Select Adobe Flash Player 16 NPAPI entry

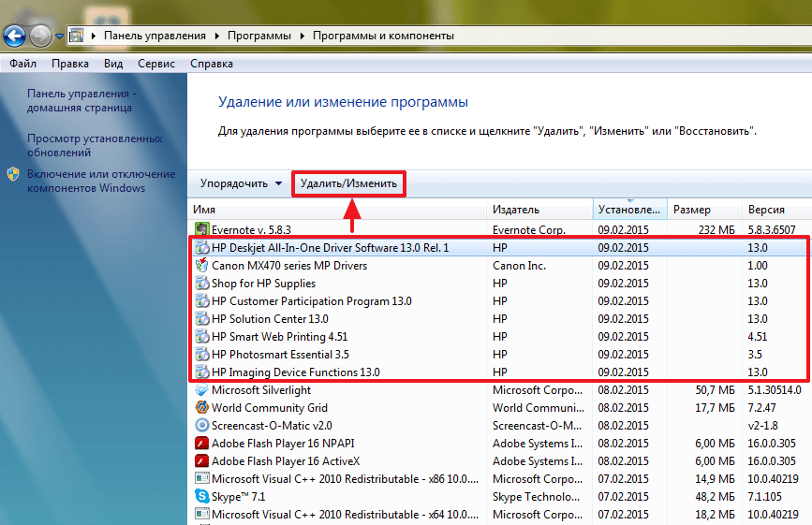pos(283,444)
